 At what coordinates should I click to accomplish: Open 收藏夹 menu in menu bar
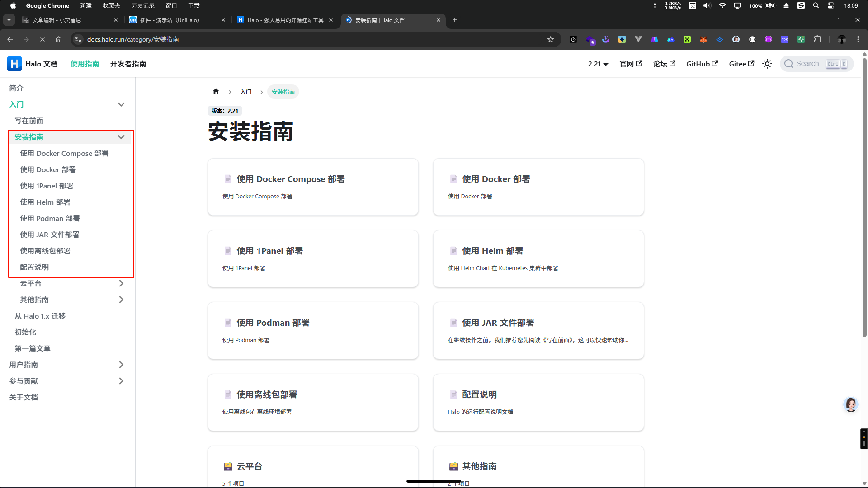[111, 5]
